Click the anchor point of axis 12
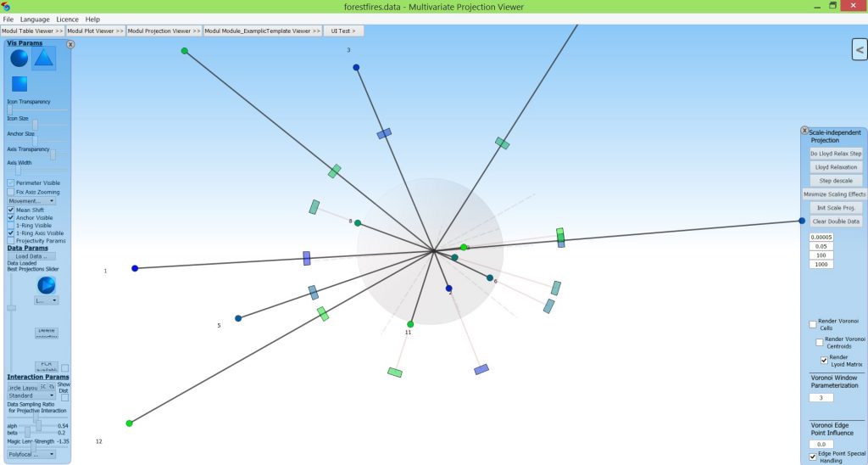 coord(129,423)
